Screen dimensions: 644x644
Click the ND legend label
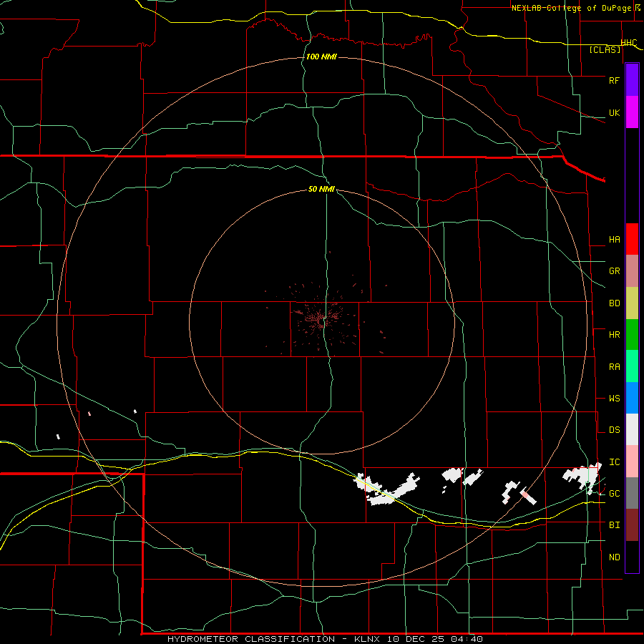coord(614,557)
